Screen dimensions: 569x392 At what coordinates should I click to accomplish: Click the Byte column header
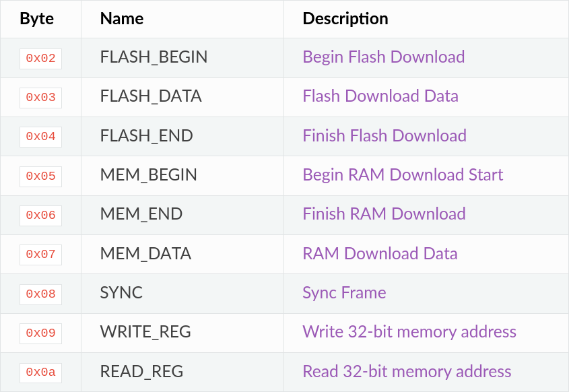[x=36, y=19]
